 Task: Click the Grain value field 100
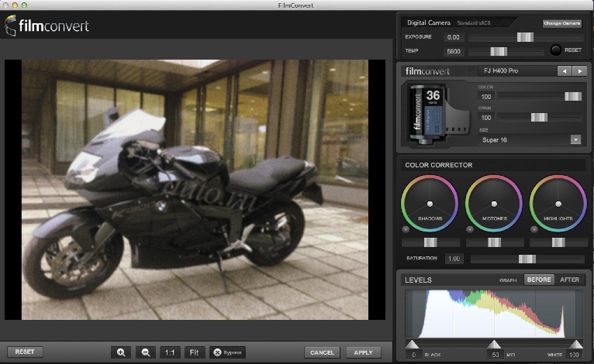pyautogui.click(x=486, y=118)
